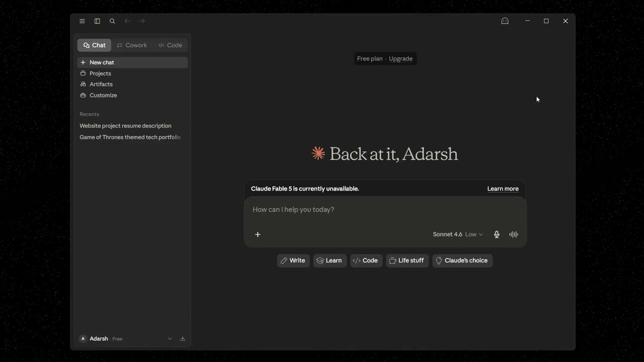Switch to the Cowork tab
The image size is (644, 362).
[x=132, y=45]
